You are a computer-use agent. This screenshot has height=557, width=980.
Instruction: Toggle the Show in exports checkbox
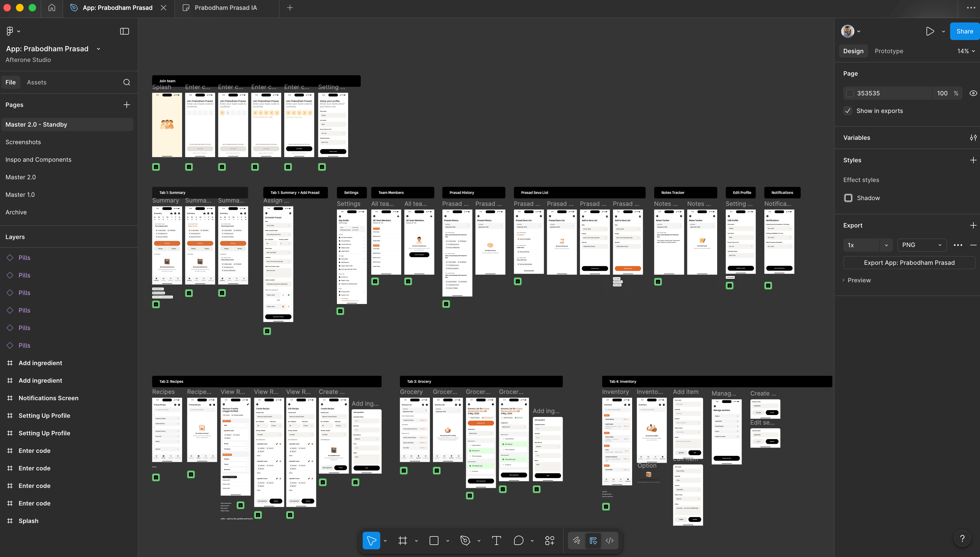pyautogui.click(x=848, y=110)
